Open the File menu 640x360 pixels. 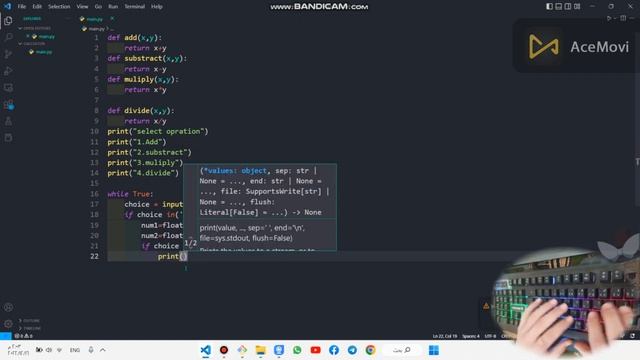pyautogui.click(x=22, y=7)
